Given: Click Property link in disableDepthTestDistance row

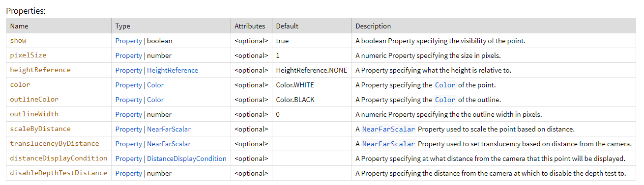Looking at the screenshot, I should coord(128,173).
